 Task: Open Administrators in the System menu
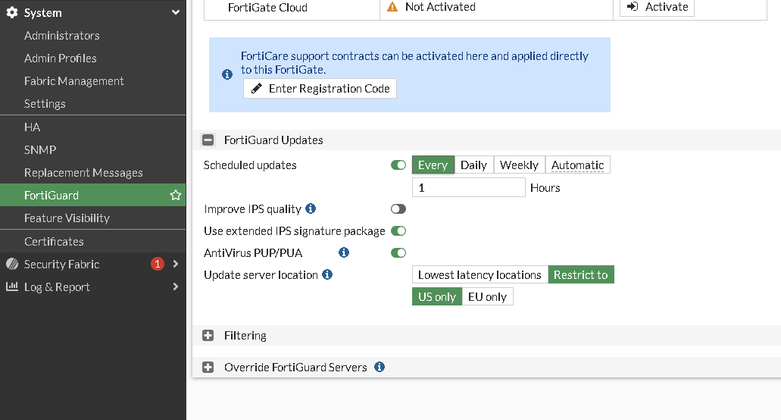click(x=62, y=36)
